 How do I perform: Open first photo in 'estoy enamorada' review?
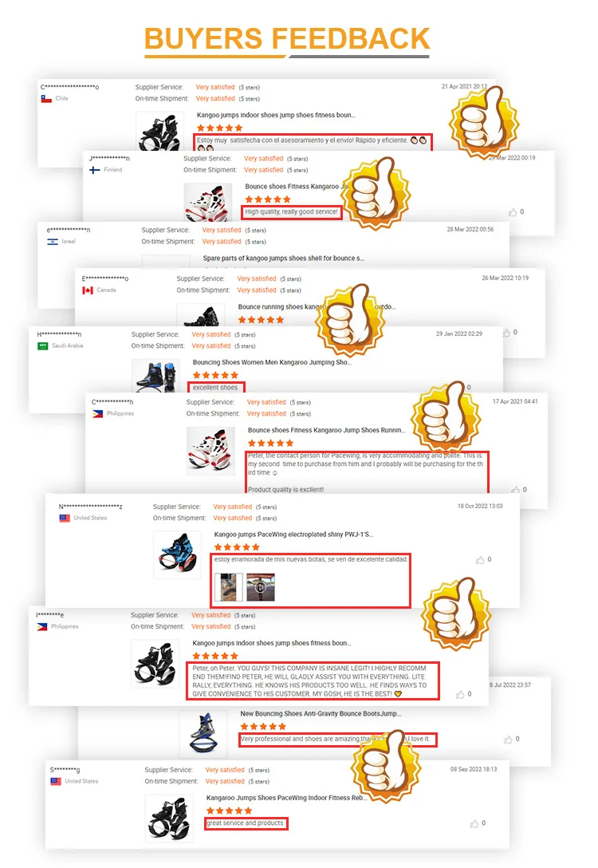click(x=229, y=587)
